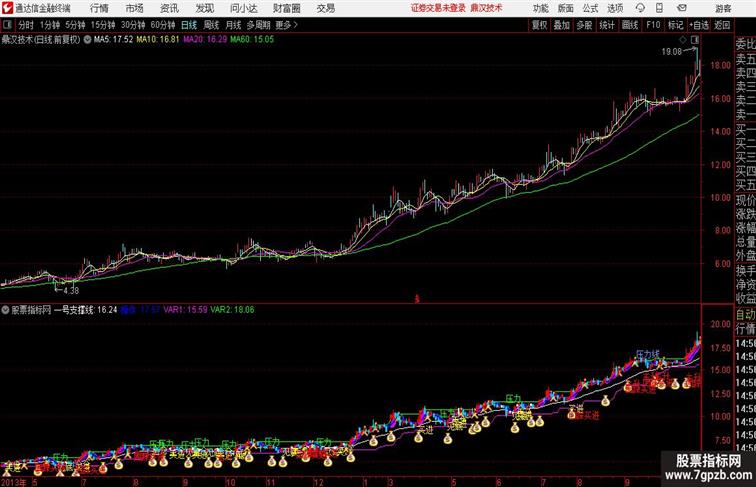756x487 pixels.
Task: Click the 18.00 price axis label
Action: [x=720, y=65]
